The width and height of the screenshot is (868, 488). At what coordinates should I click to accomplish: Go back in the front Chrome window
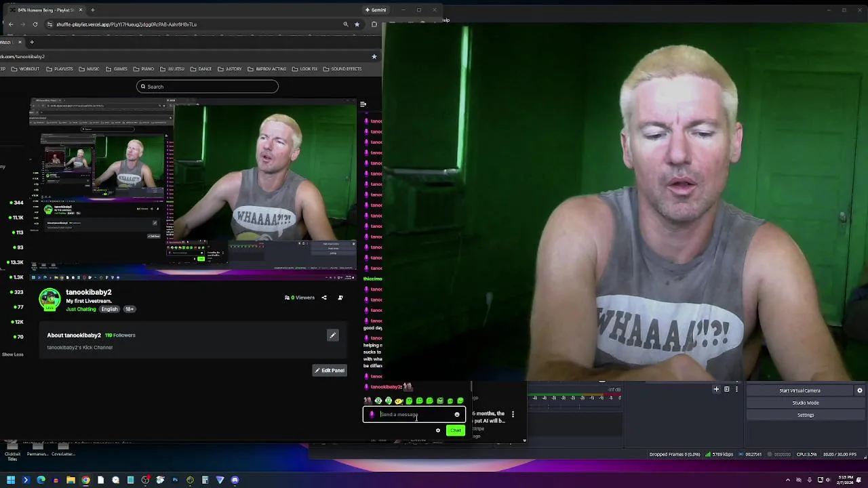(x=10, y=24)
